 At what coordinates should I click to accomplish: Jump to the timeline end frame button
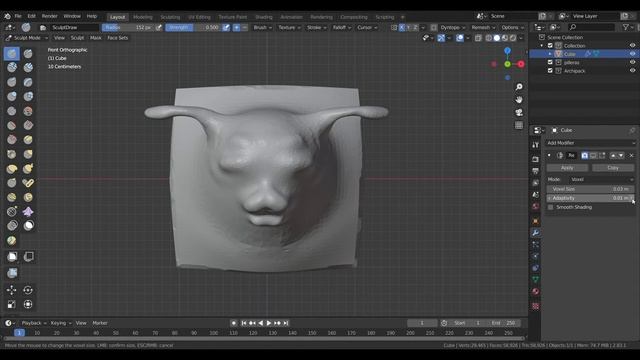286,323
